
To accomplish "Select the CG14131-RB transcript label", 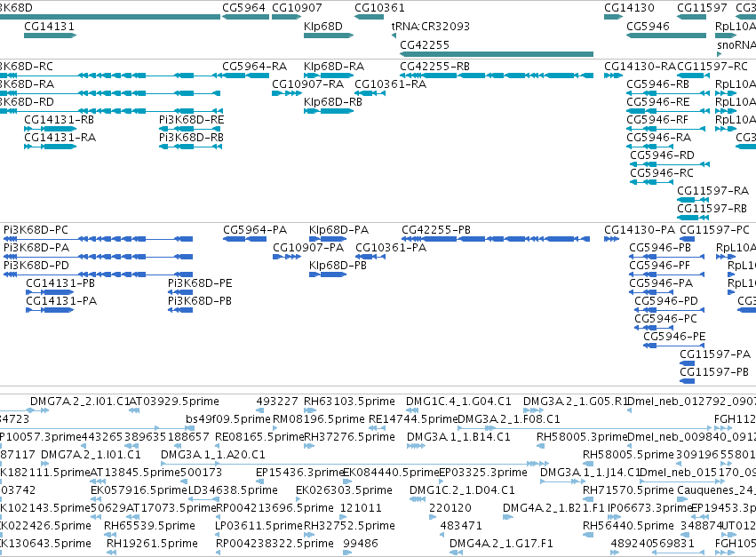I will [59, 120].
